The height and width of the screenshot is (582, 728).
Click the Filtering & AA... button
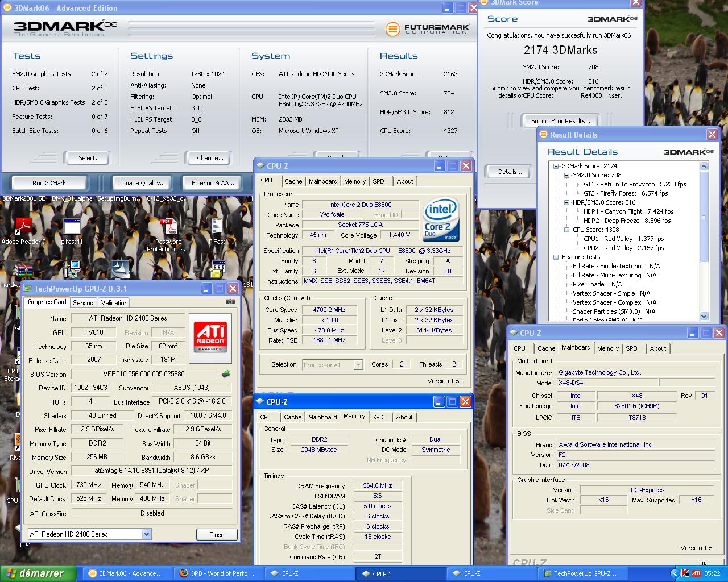[212, 183]
